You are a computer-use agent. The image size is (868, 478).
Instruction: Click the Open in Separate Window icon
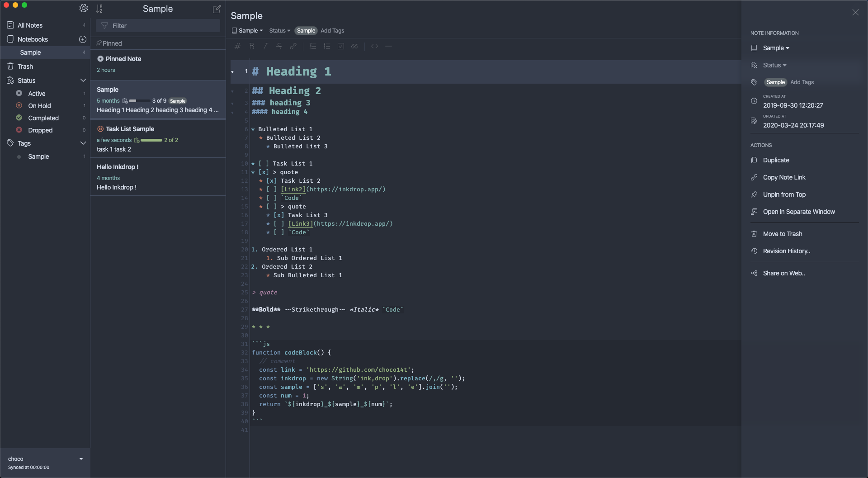pyautogui.click(x=754, y=212)
